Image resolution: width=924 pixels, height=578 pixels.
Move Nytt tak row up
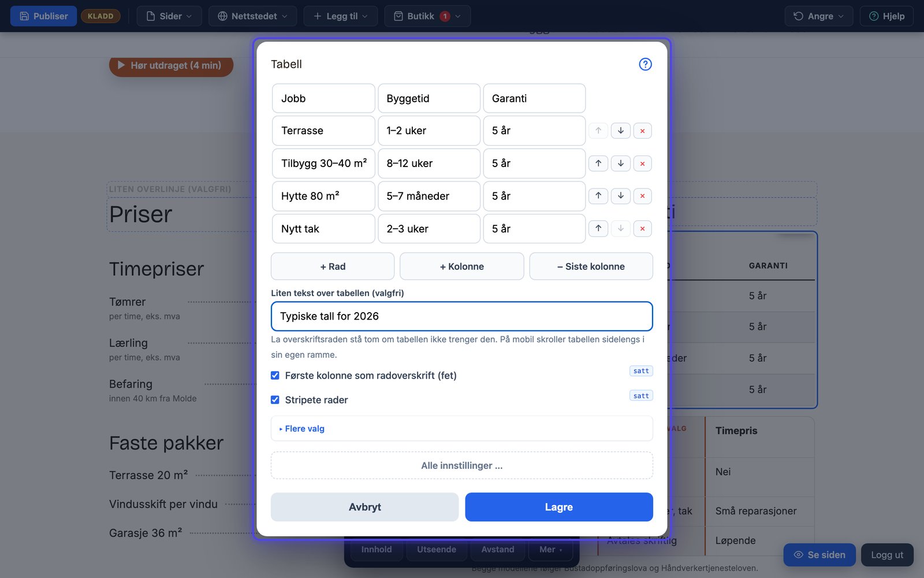598,229
